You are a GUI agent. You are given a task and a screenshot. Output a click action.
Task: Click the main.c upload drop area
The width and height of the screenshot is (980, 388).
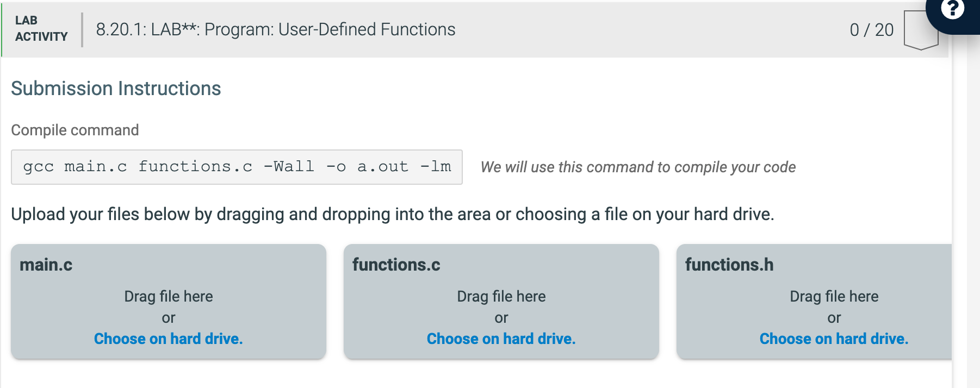(x=169, y=302)
